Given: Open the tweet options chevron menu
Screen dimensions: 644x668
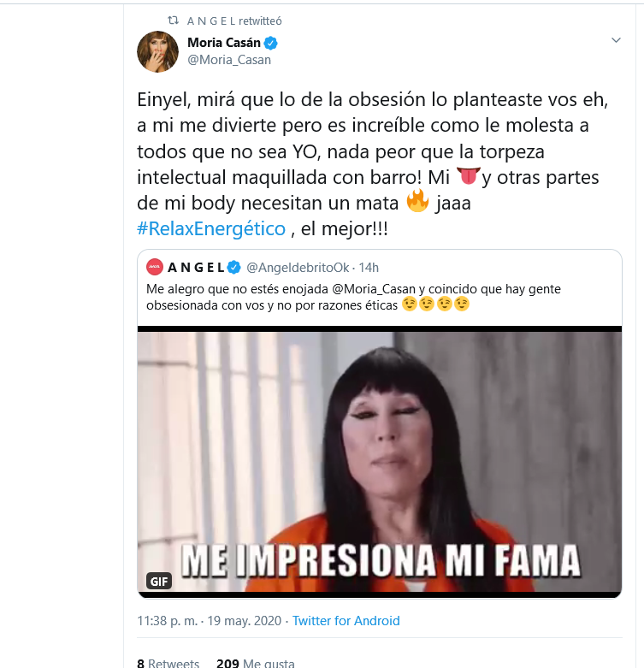Looking at the screenshot, I should (616, 40).
